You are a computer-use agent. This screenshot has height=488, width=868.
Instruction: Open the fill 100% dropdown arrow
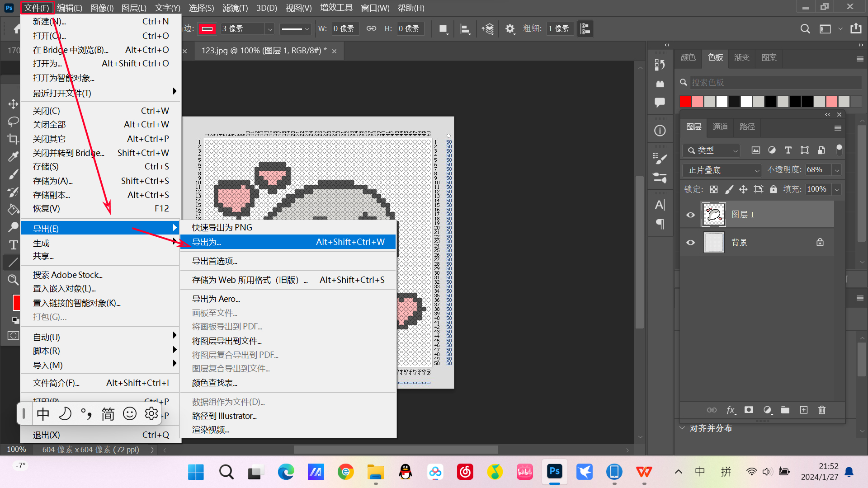point(837,190)
